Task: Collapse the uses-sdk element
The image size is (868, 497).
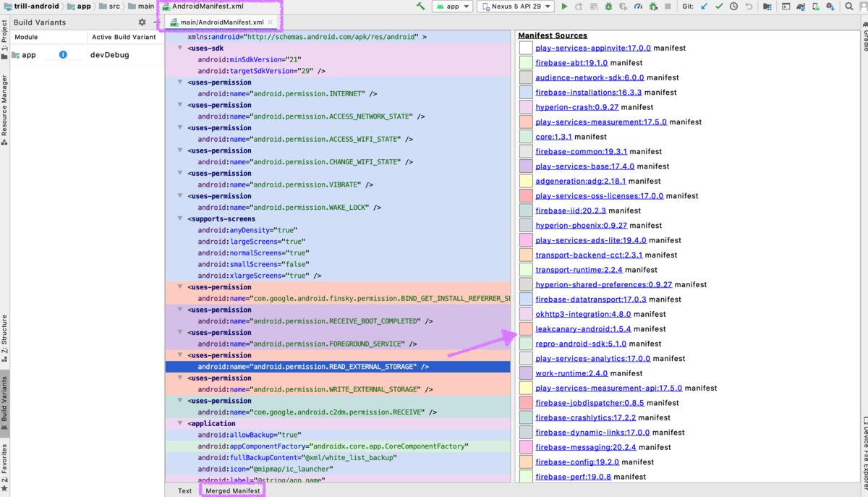Action: click(180, 48)
